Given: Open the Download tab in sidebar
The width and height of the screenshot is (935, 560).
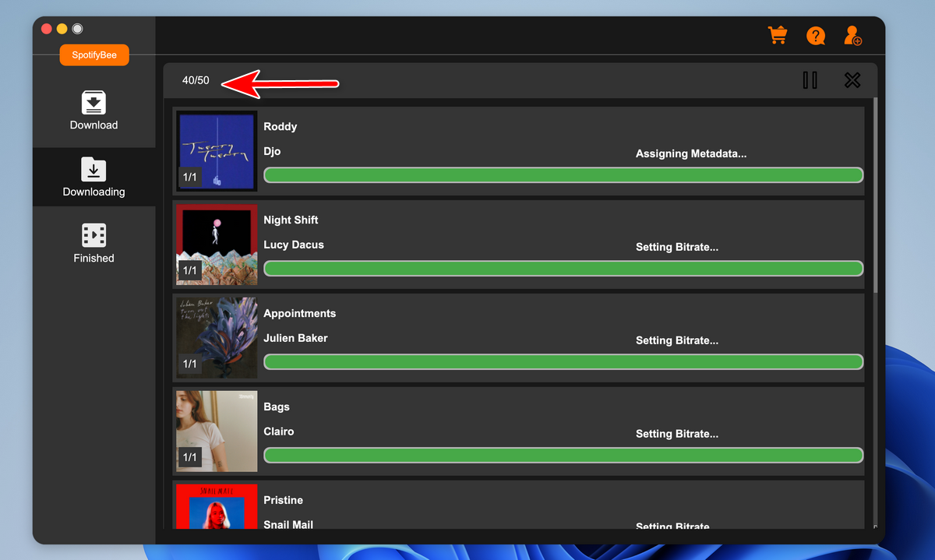Looking at the screenshot, I should (x=93, y=111).
